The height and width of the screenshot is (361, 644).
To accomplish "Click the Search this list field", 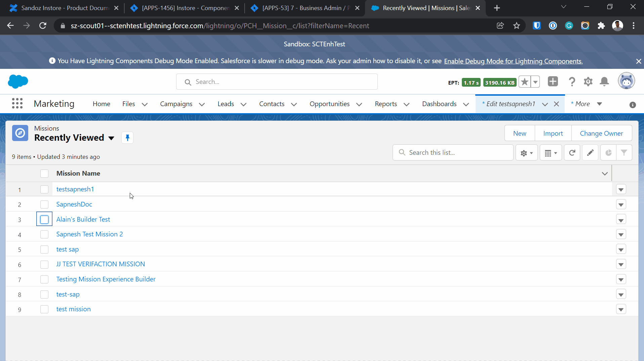I will [x=457, y=153].
